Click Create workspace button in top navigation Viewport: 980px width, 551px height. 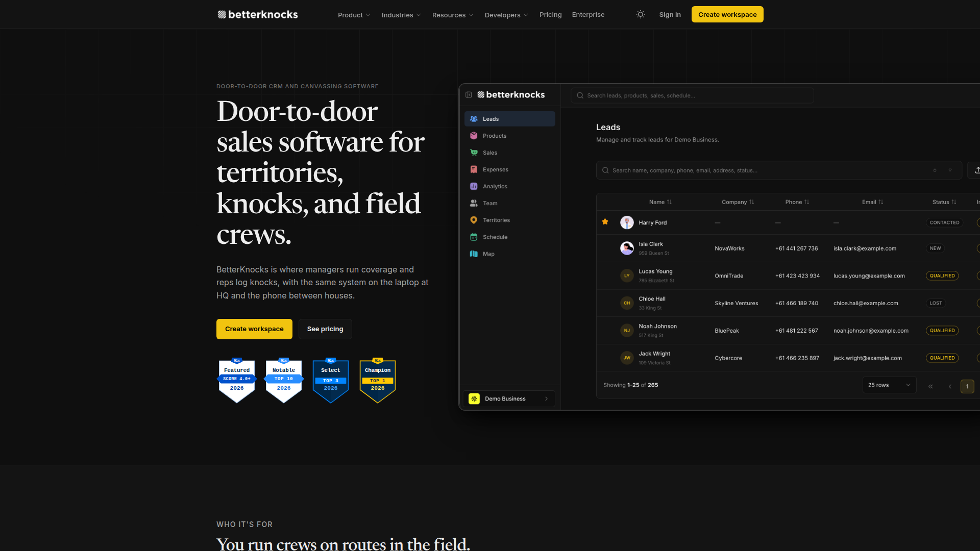(727, 14)
